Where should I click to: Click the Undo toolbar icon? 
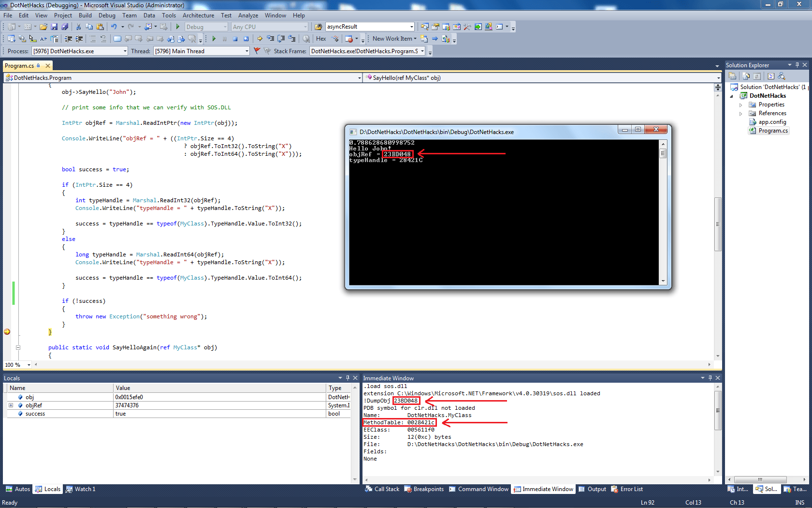114,27
